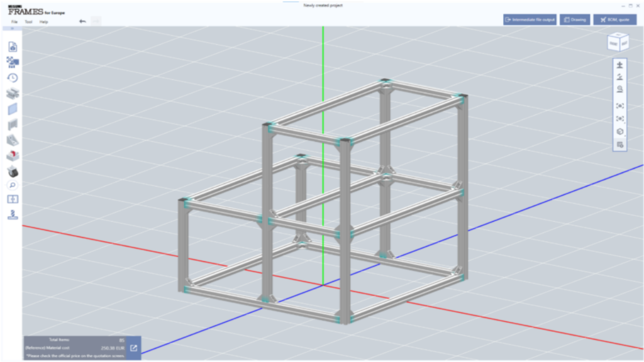Viewport: 644px width, 362px height.
Task: Select the flat panel tool
Action: pos(13,109)
